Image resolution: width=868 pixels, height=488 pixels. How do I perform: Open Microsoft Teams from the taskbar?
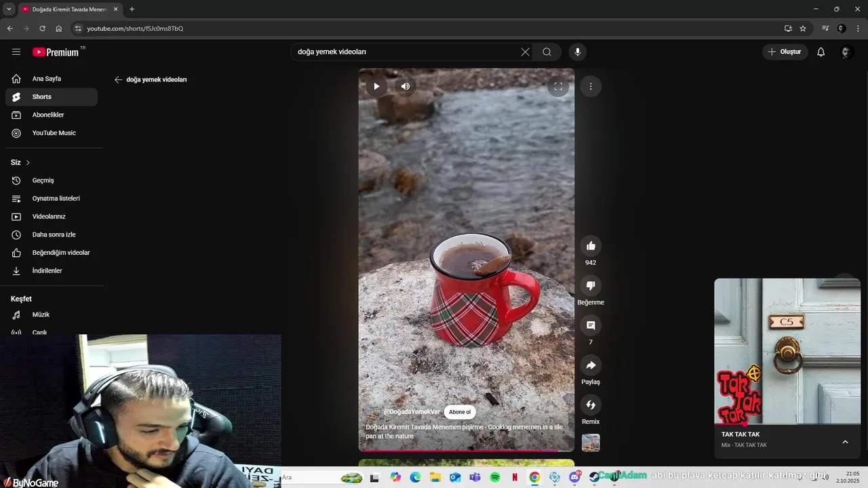click(475, 477)
